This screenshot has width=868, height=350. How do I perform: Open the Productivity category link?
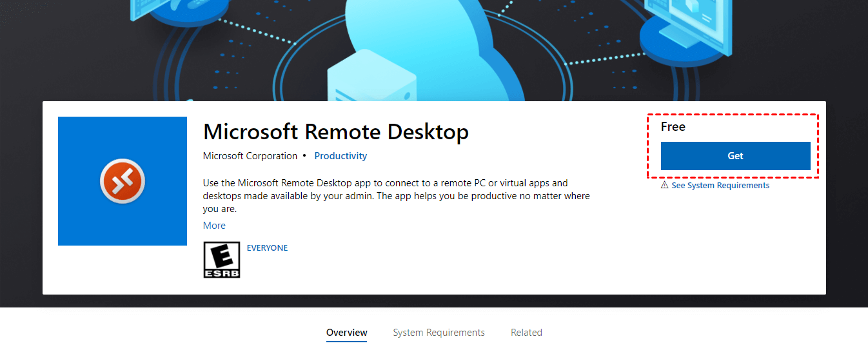[x=340, y=156]
